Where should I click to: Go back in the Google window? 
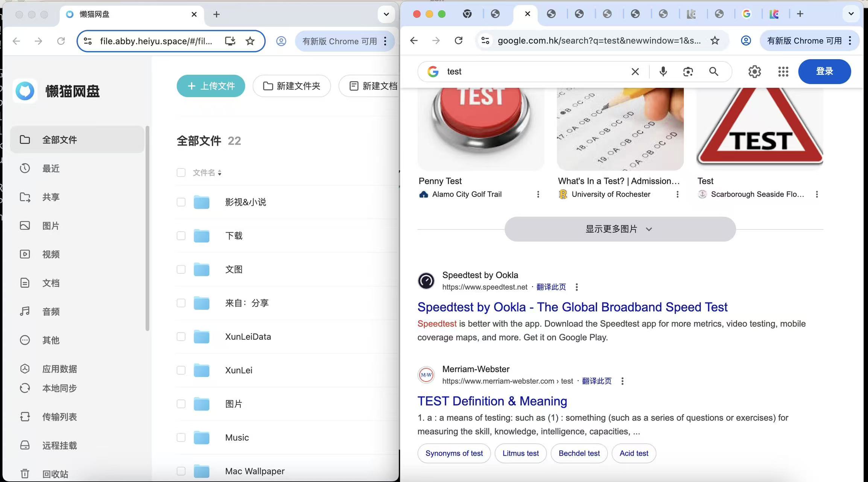[414, 41]
